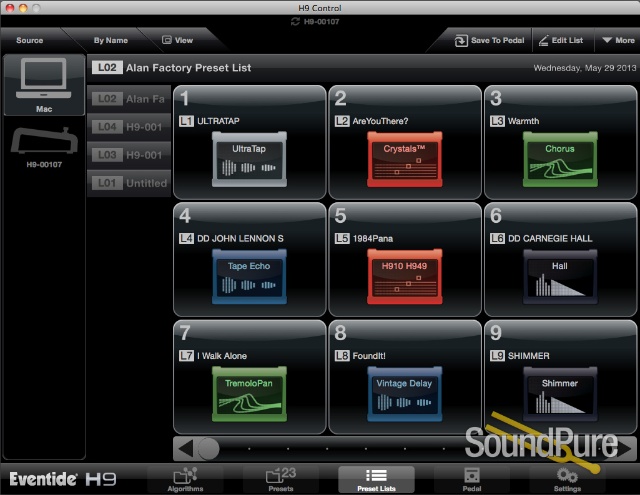
Task: Click the L3 badge next to Warmth
Action: (497, 121)
